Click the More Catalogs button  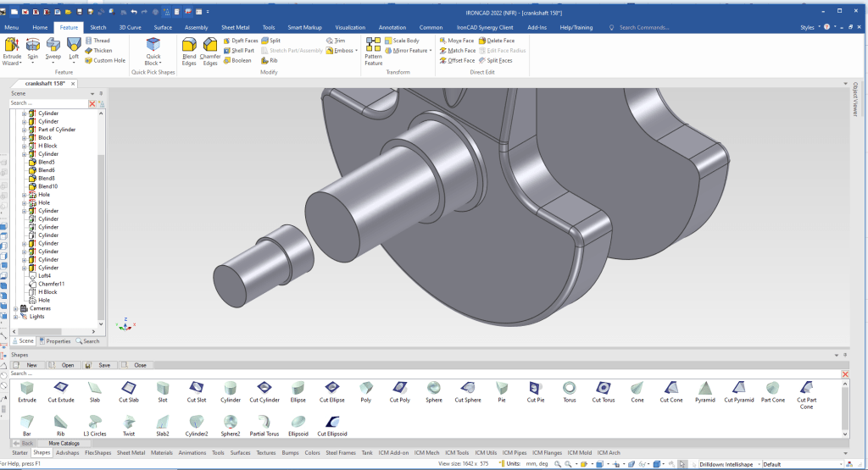coord(64,443)
